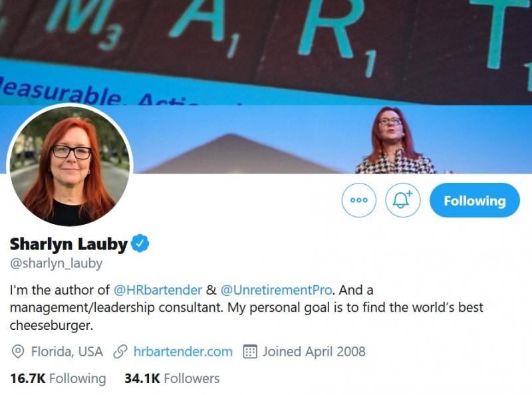The width and height of the screenshot is (532, 395).
Task: Open the @HRbartender mention link
Action: (158, 290)
